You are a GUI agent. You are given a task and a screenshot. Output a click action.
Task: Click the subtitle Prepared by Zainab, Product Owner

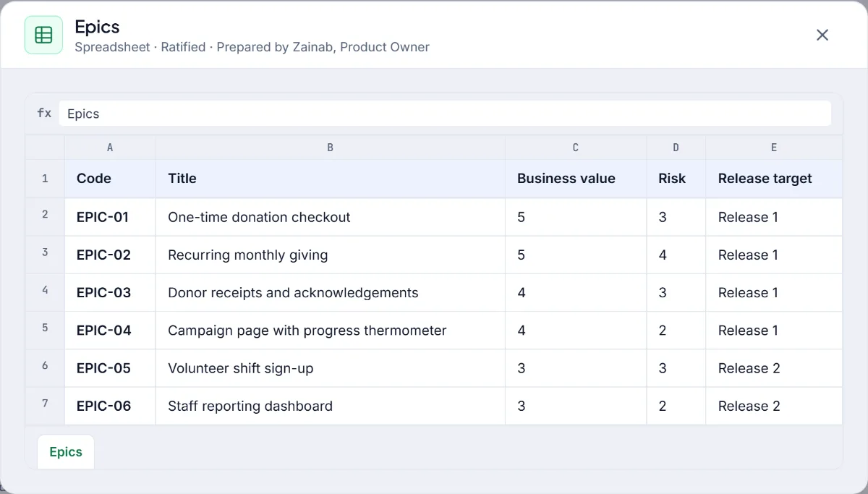[x=323, y=47]
